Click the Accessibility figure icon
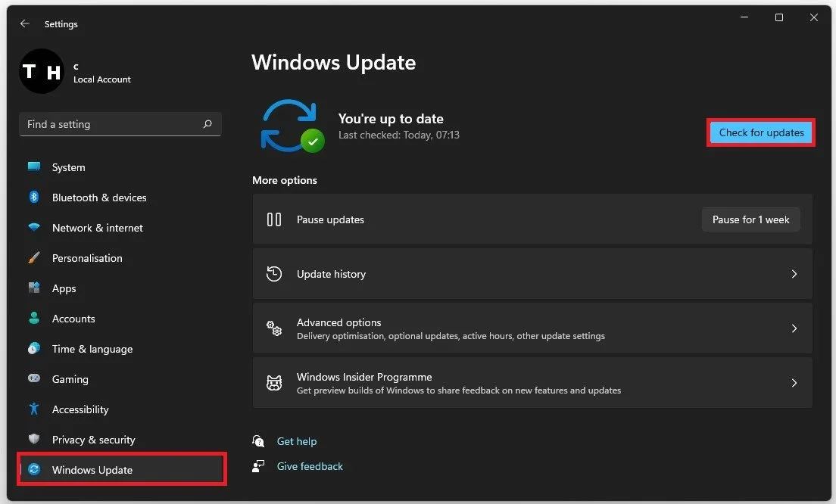 pyautogui.click(x=34, y=409)
